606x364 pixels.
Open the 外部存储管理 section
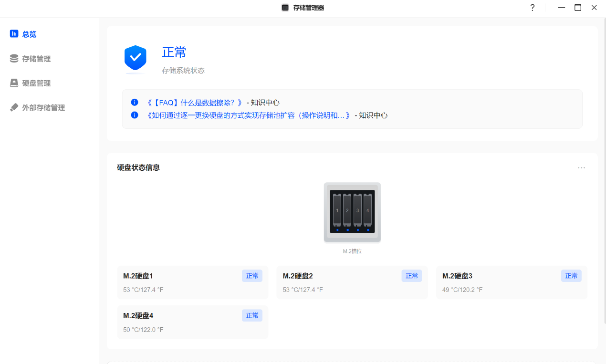(43, 108)
